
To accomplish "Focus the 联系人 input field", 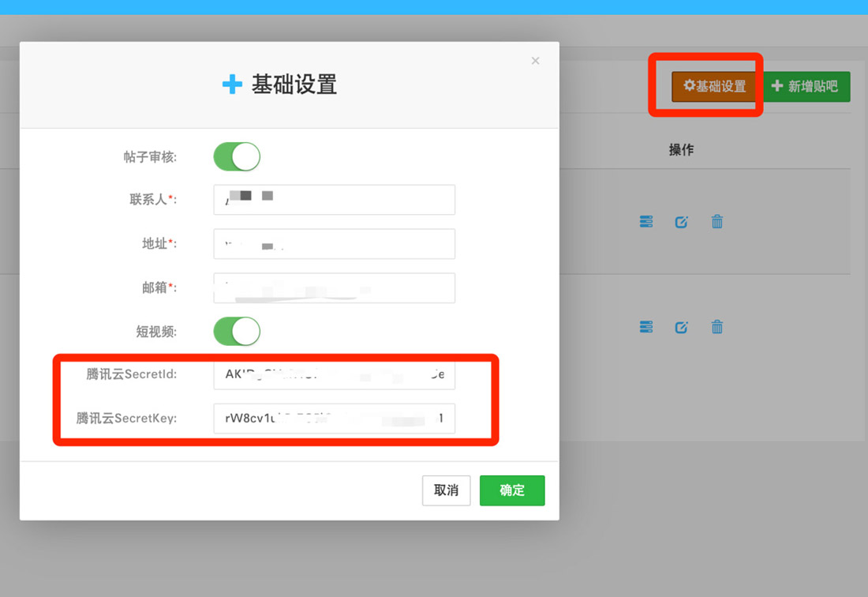I will 334,200.
